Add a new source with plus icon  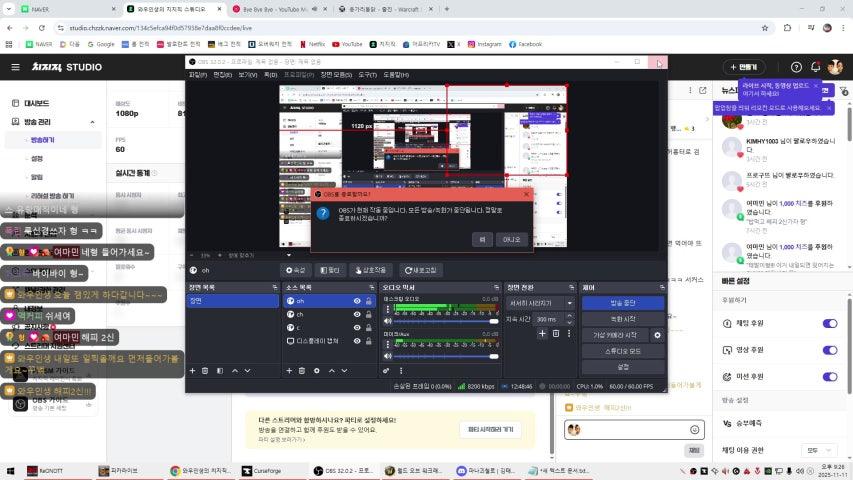click(290, 370)
